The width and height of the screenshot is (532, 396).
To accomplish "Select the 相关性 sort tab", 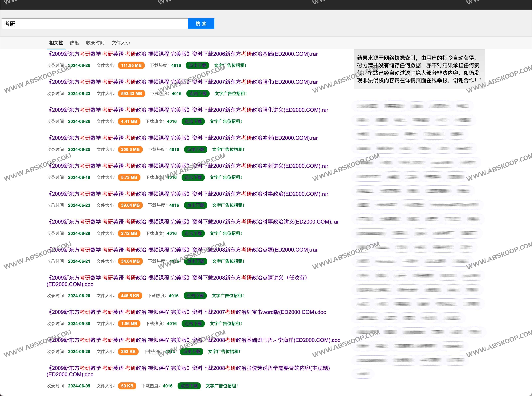I will (x=56, y=43).
